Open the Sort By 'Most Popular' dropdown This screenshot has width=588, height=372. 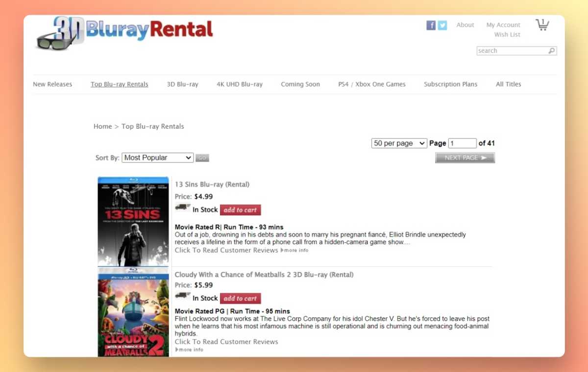pos(157,157)
